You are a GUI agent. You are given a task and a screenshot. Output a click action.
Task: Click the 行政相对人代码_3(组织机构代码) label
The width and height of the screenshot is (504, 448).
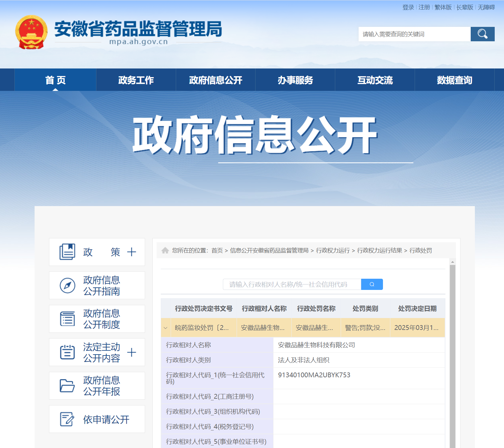pos(213,412)
